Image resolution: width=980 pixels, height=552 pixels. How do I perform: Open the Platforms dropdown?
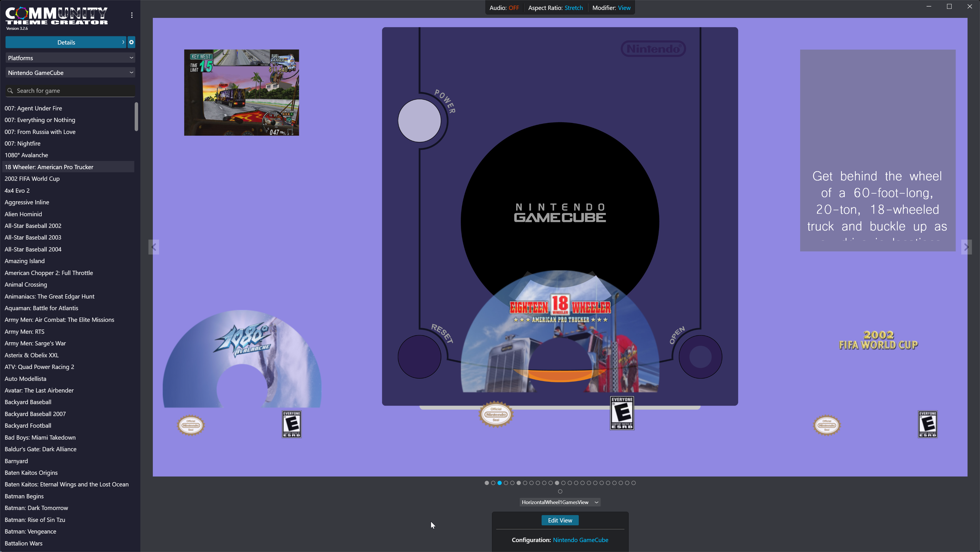[x=70, y=58]
